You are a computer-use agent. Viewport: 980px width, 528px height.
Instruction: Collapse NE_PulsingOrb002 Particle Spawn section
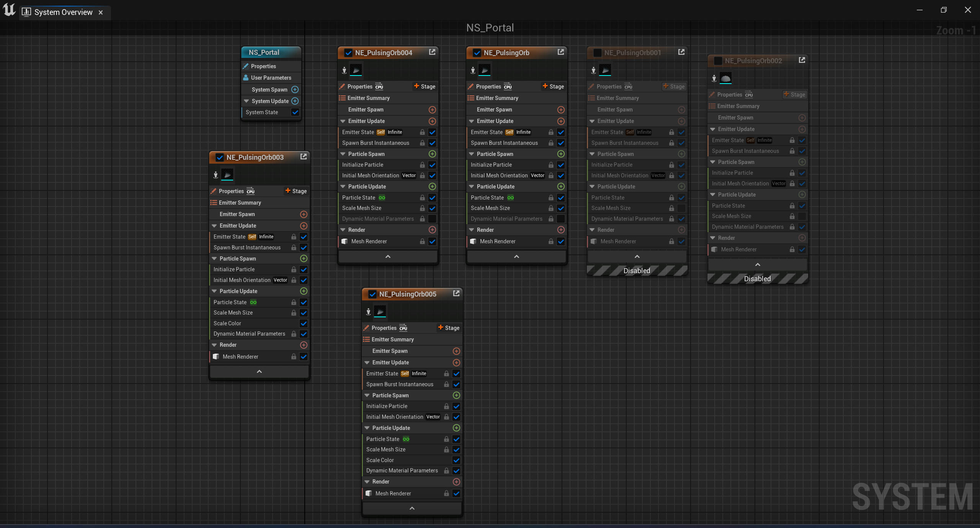713,162
